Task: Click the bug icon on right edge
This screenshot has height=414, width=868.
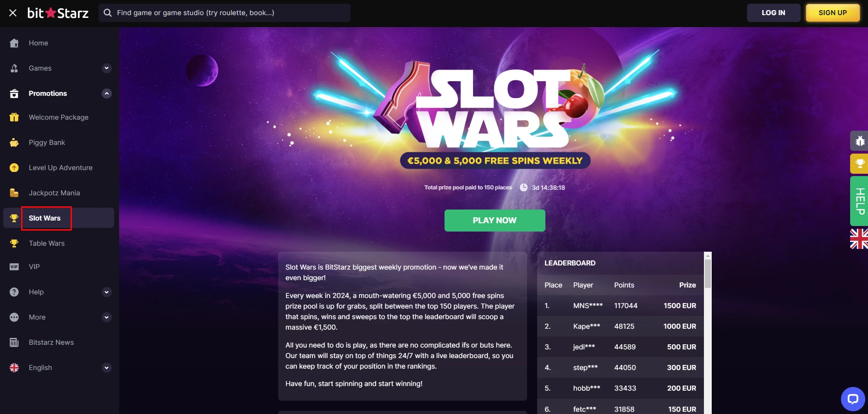Action: 859,141
